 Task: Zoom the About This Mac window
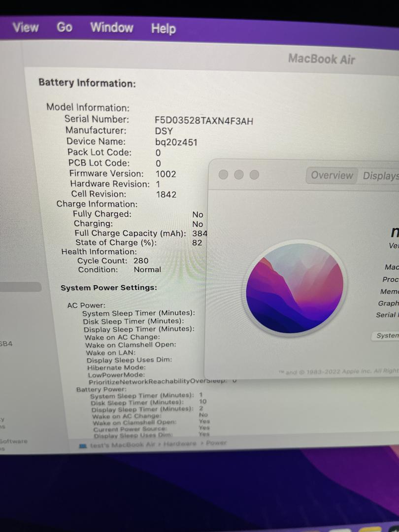click(254, 175)
